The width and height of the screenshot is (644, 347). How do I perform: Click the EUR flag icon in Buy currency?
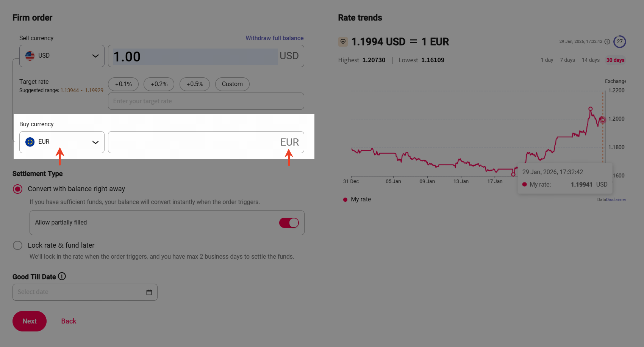click(x=30, y=142)
